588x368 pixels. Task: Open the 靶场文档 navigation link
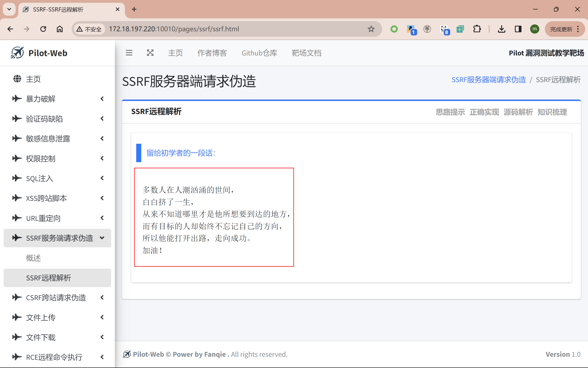(307, 53)
